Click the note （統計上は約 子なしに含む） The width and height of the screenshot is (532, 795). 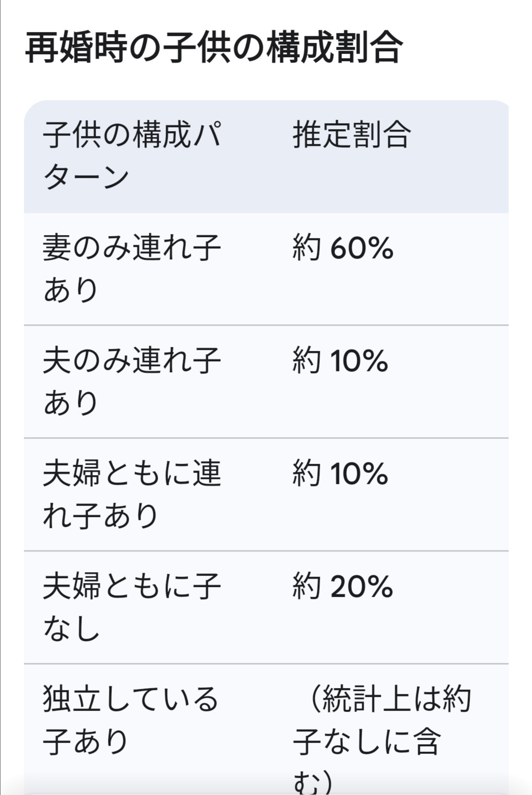tap(382, 739)
